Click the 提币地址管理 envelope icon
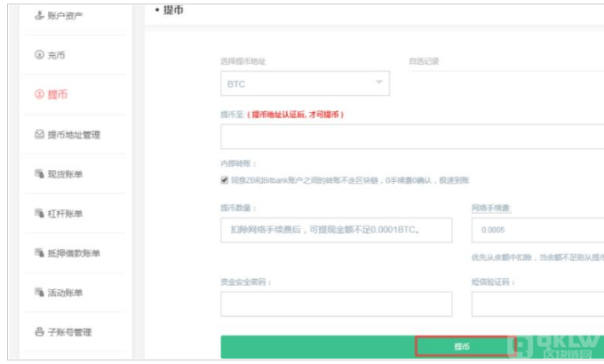This screenshot has height=364, width=604. pos(39,134)
